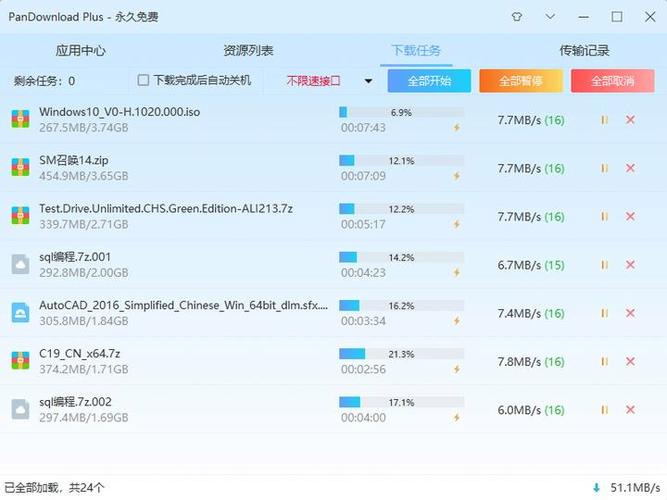This screenshot has height=500, width=667.
Task: Pause the AutoCAD_2016 download
Action: 604,313
